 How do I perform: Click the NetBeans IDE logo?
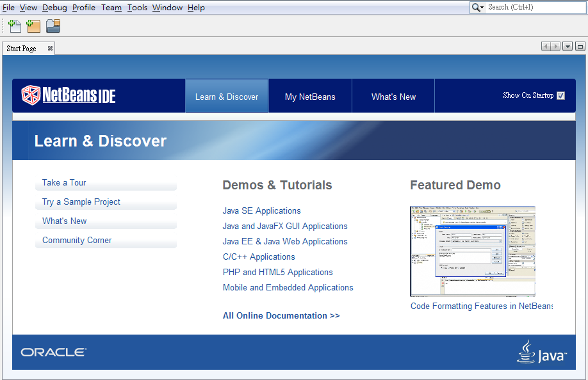69,95
